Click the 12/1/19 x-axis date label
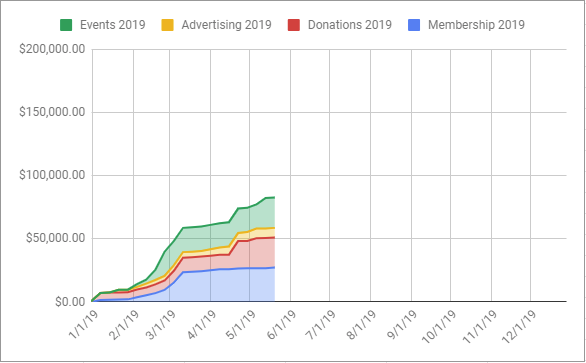This screenshot has width=586, height=363. (519, 326)
